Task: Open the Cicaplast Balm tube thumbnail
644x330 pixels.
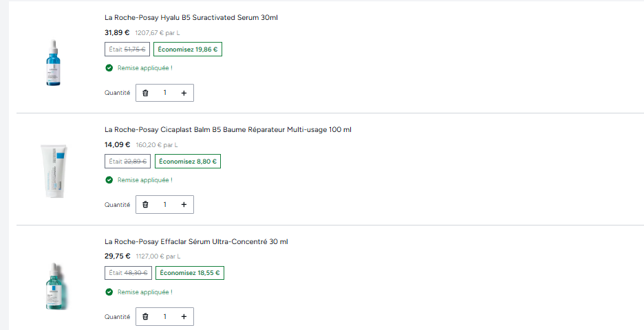Action: 54,170
